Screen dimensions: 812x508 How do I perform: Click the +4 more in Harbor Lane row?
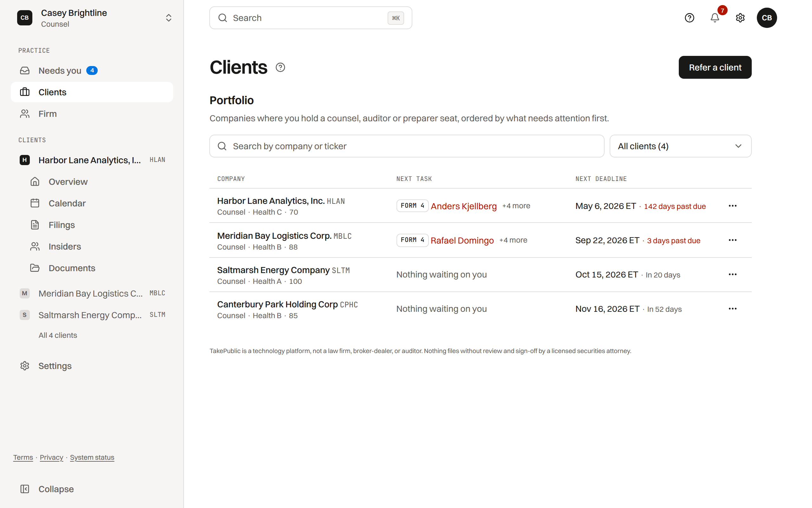[x=516, y=206]
